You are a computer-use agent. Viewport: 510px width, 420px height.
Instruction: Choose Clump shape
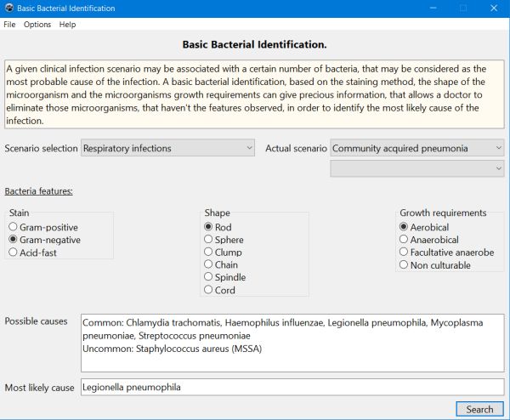(223, 253)
